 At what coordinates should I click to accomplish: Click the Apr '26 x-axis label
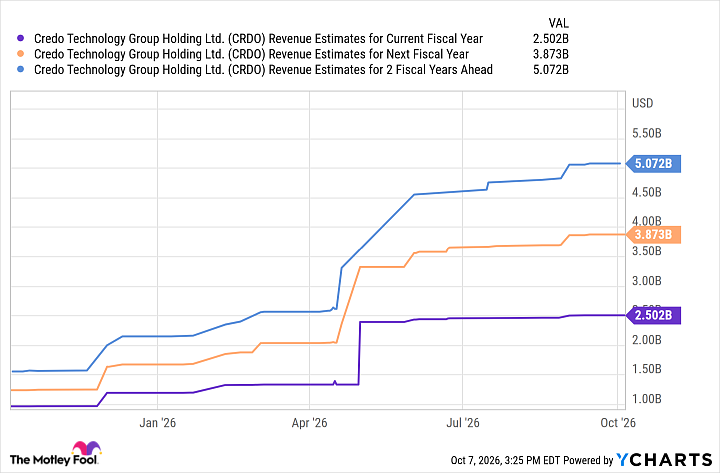309,422
